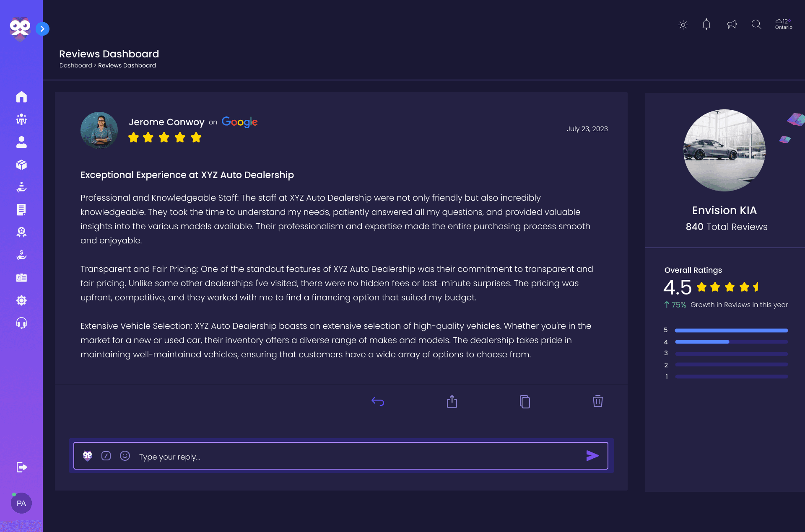Open the megaphone announcements icon
This screenshot has height=532, width=805.
click(732, 24)
